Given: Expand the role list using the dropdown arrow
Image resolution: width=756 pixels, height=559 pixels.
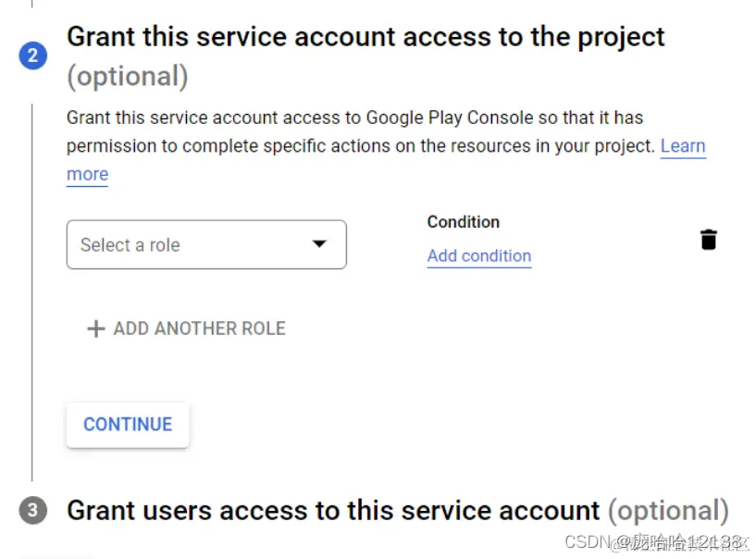Looking at the screenshot, I should 319,244.
